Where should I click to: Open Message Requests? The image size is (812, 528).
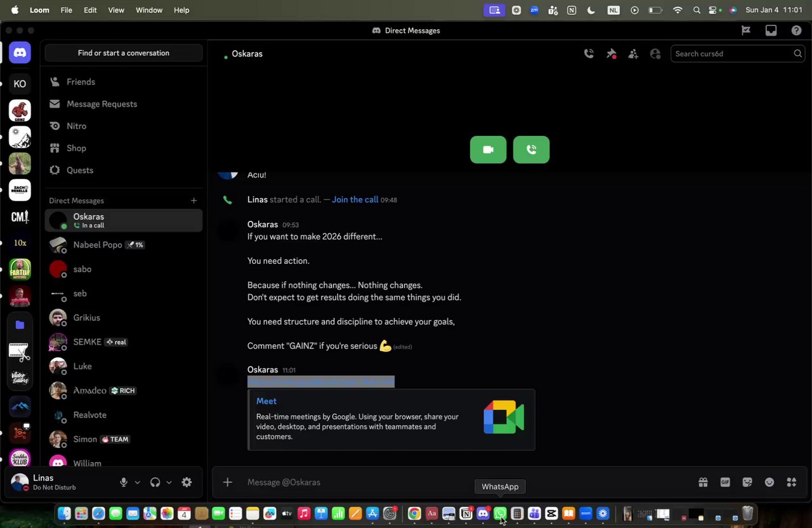tap(124, 104)
